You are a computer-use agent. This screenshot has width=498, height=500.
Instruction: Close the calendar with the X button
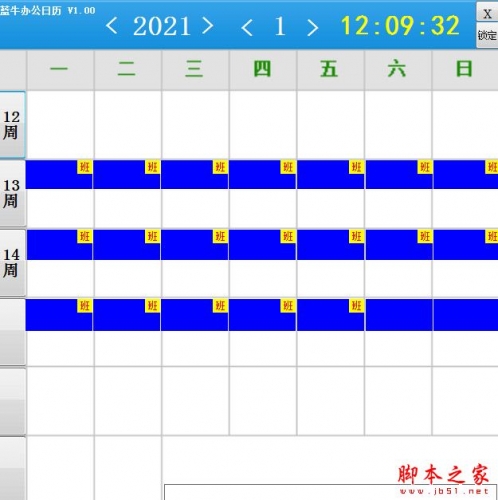(487, 13)
